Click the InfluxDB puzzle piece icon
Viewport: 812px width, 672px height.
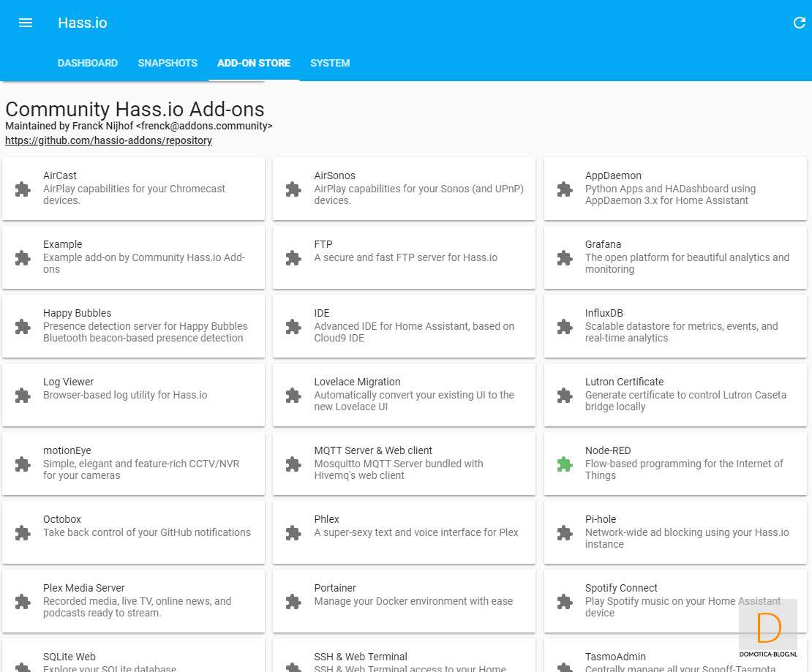point(564,327)
